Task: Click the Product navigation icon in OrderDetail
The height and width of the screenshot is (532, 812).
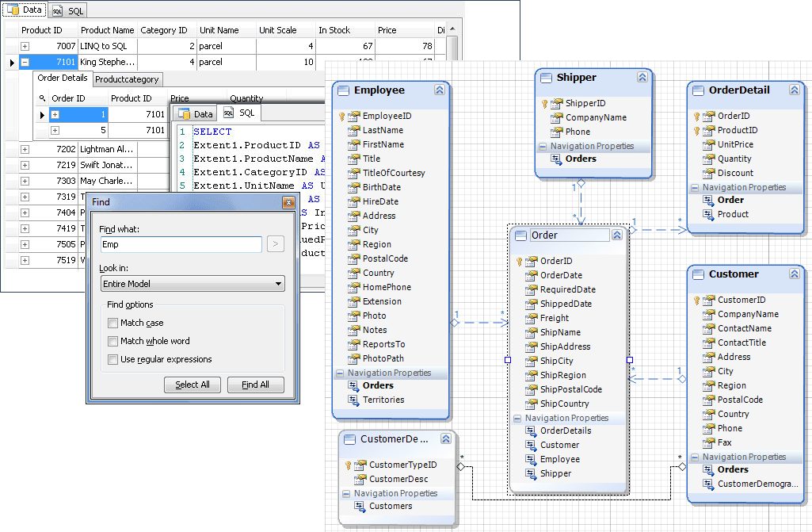Action: tap(708, 214)
